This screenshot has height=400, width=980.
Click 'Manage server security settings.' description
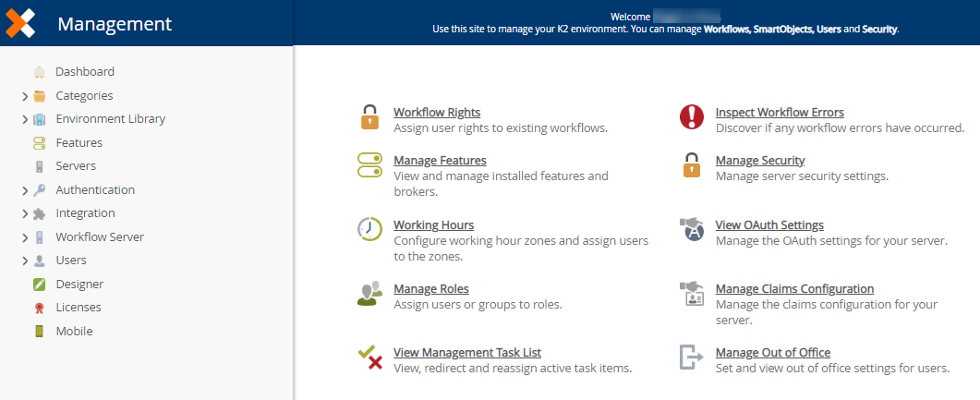tap(802, 176)
